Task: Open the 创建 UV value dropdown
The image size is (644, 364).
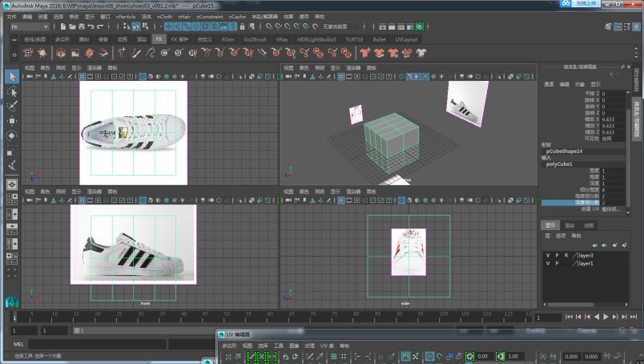Action: click(614, 209)
